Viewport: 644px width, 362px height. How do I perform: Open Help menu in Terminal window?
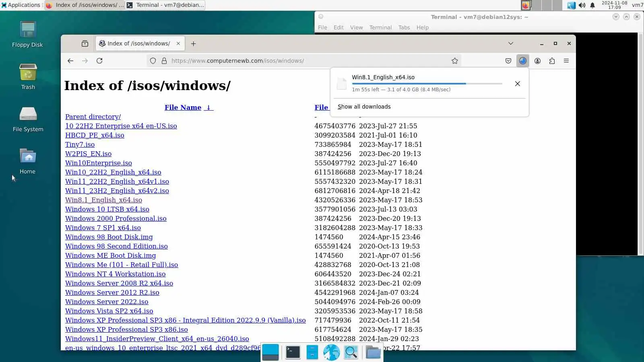point(423,27)
